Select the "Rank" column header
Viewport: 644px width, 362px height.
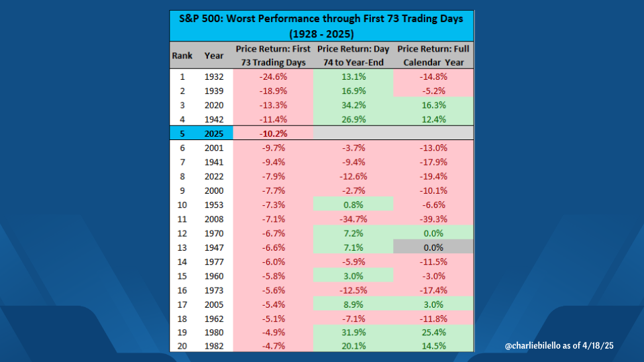point(182,56)
